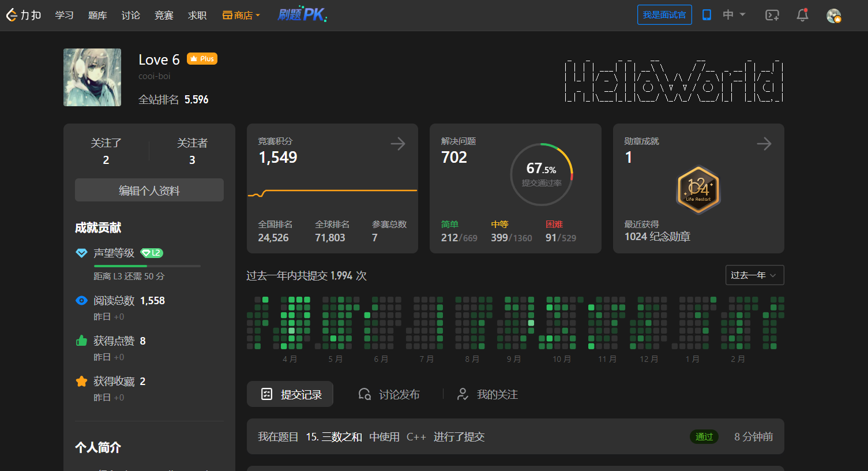Open the 题库 problem set page
Image resolution: width=868 pixels, height=471 pixels.
97,15
